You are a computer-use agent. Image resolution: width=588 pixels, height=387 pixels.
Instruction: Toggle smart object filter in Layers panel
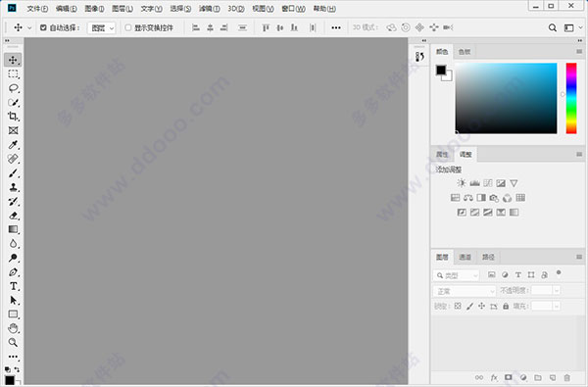point(545,275)
